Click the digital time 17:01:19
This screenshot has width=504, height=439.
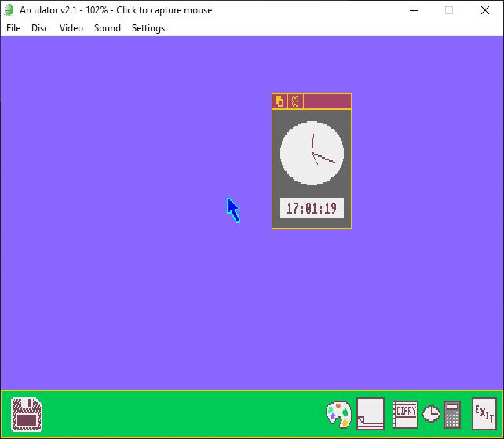click(312, 208)
